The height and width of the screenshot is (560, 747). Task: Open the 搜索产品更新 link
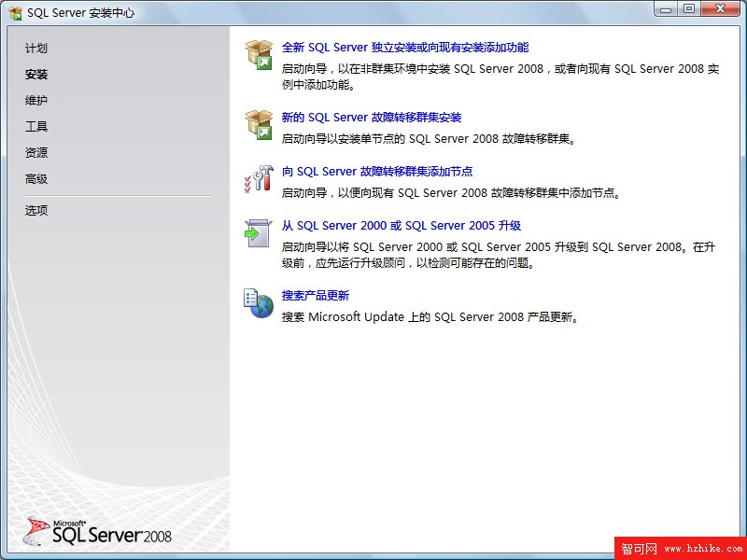[316, 296]
